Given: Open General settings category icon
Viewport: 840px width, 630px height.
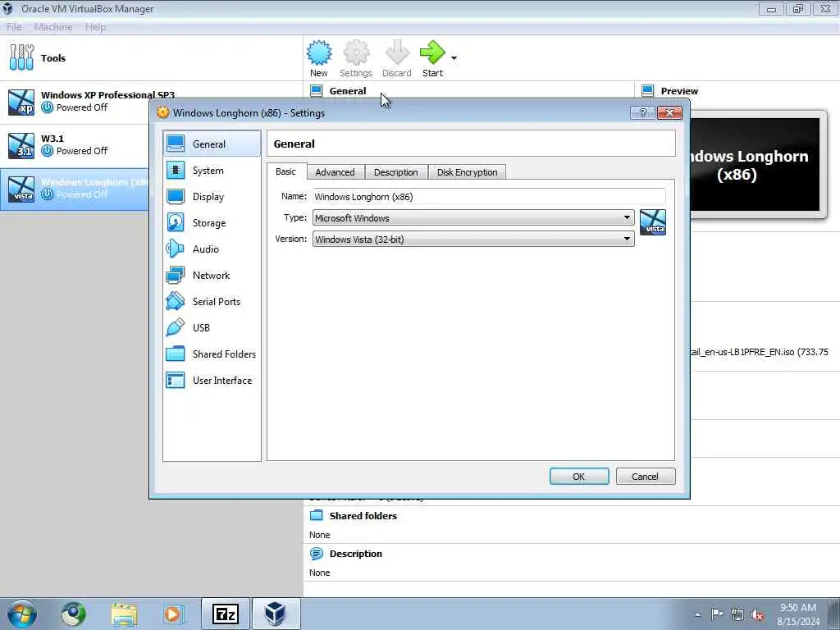Looking at the screenshot, I should click(176, 144).
